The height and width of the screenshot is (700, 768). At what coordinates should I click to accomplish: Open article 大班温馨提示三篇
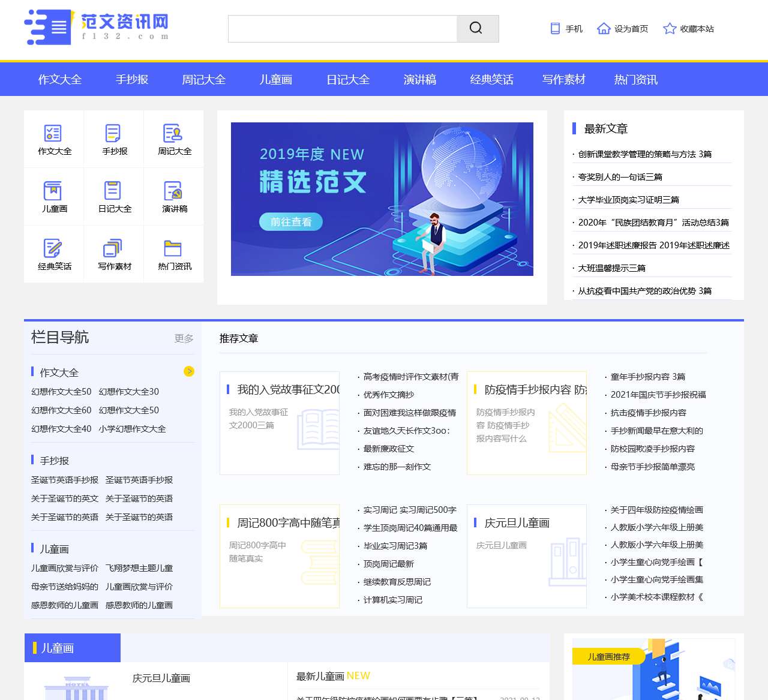612,268
